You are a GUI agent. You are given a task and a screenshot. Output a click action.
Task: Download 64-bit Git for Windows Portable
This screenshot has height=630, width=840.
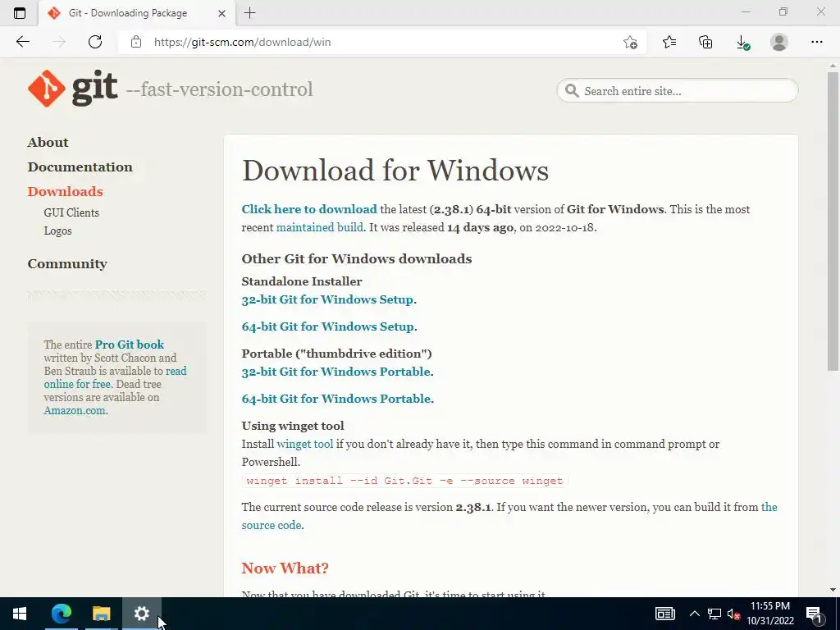tap(336, 399)
